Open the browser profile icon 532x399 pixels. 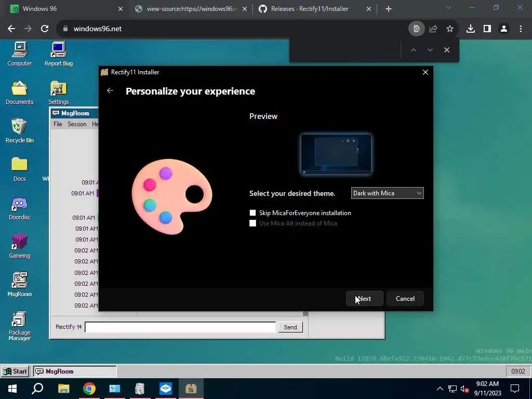coord(504,29)
